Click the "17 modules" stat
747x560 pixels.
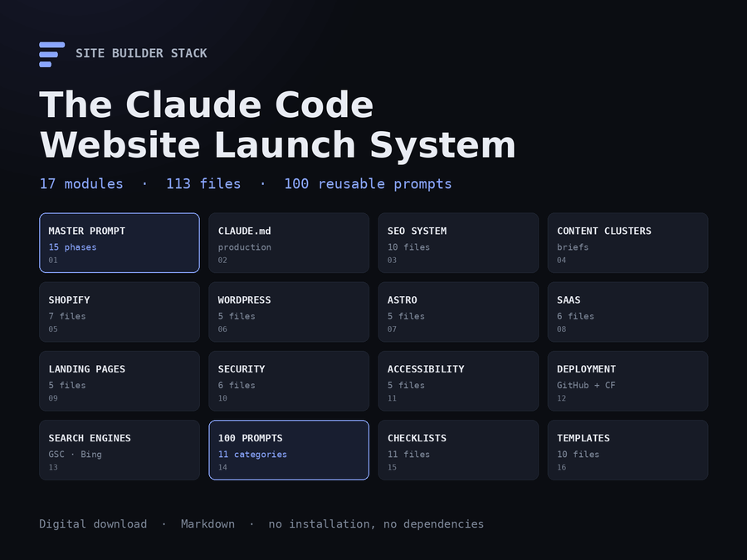coord(81,184)
